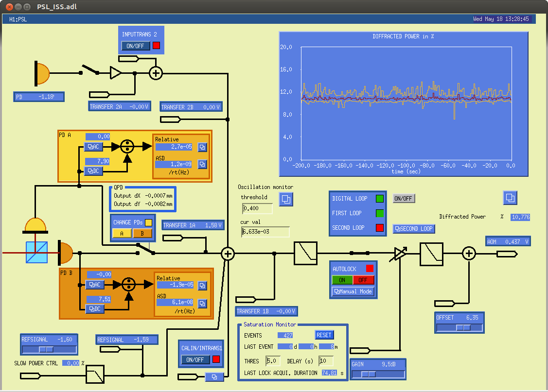Image resolution: width=548 pixels, height=392 pixels.
Task: Adjust the OFFSET slider
Action: 459,328
